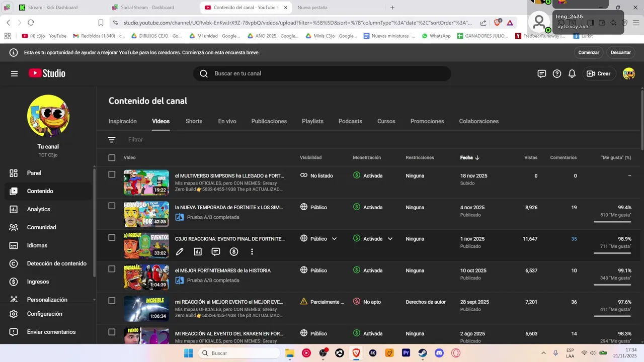The height and width of the screenshot is (362, 644).
Task: Switch to Social Stream Dashboard browser tab
Action: (147, 8)
